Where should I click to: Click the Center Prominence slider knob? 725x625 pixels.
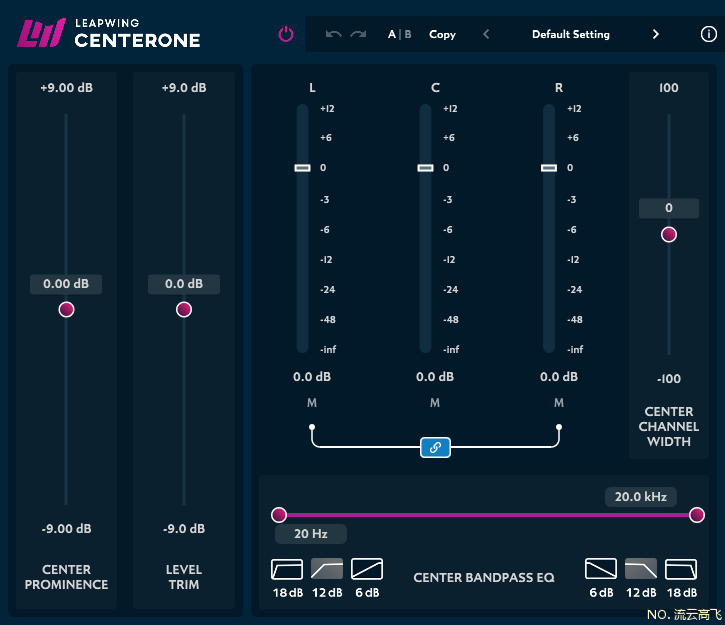coord(67,309)
